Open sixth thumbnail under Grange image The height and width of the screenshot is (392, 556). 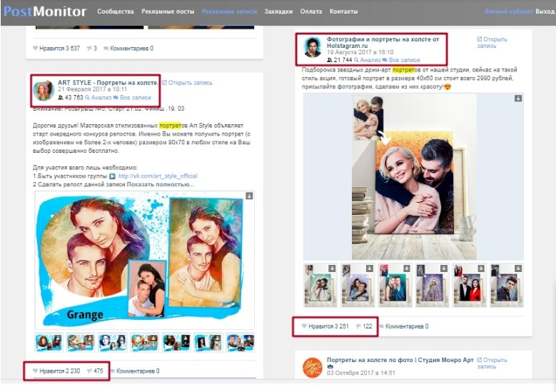pyautogui.click(x=208, y=342)
